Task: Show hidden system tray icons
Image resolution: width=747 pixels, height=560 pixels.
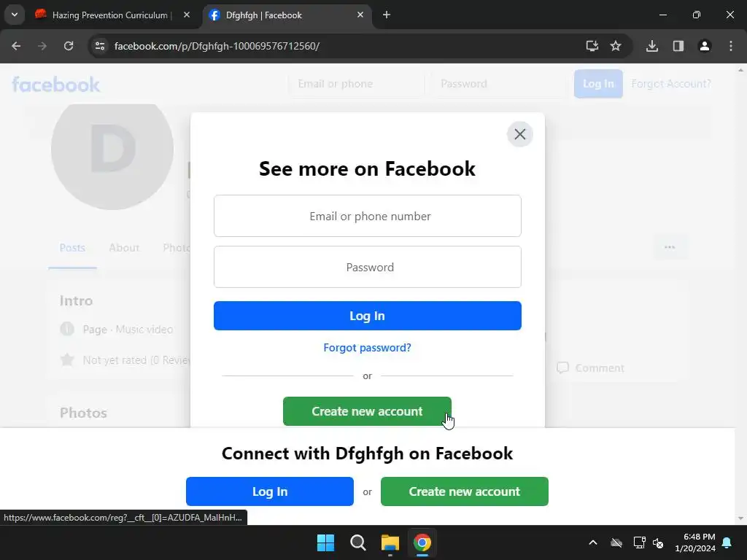Action: click(592, 542)
